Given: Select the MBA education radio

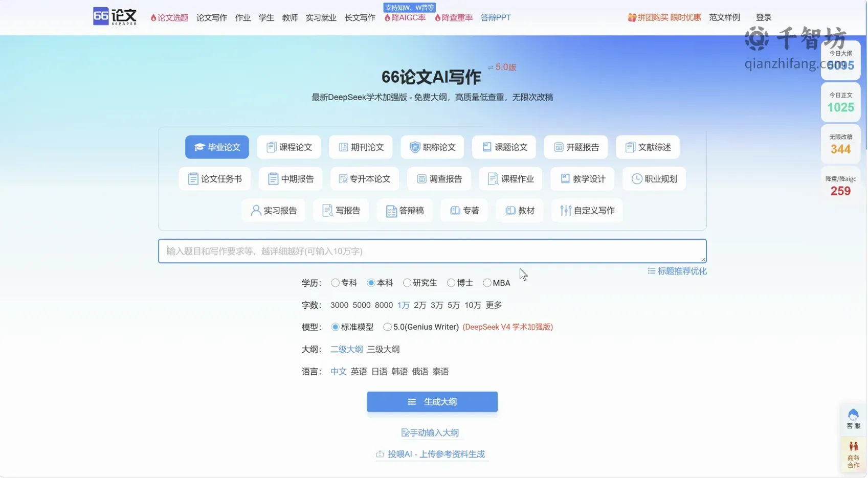Looking at the screenshot, I should (487, 283).
